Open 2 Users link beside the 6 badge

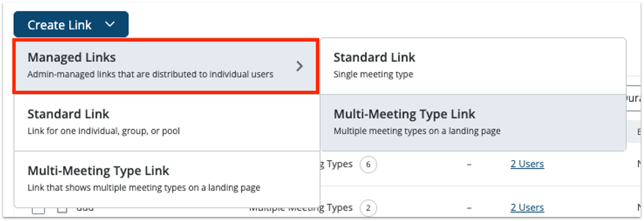(527, 164)
